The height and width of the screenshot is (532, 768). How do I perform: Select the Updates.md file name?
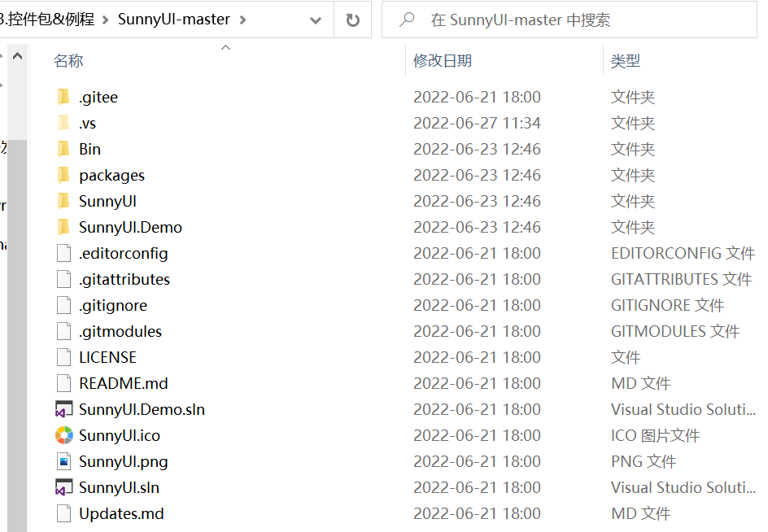[x=121, y=513]
